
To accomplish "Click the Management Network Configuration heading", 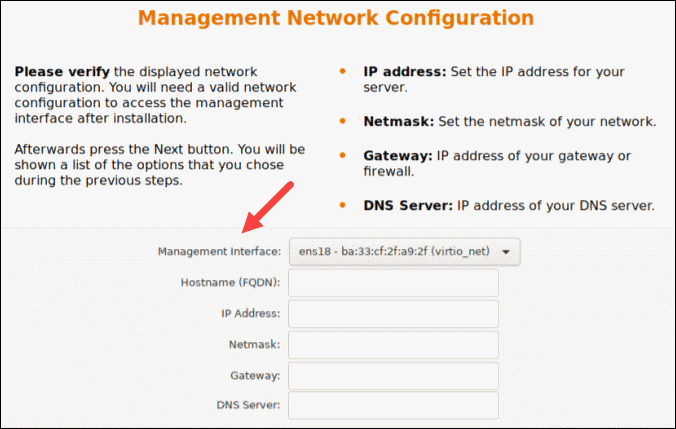I will tap(336, 18).
